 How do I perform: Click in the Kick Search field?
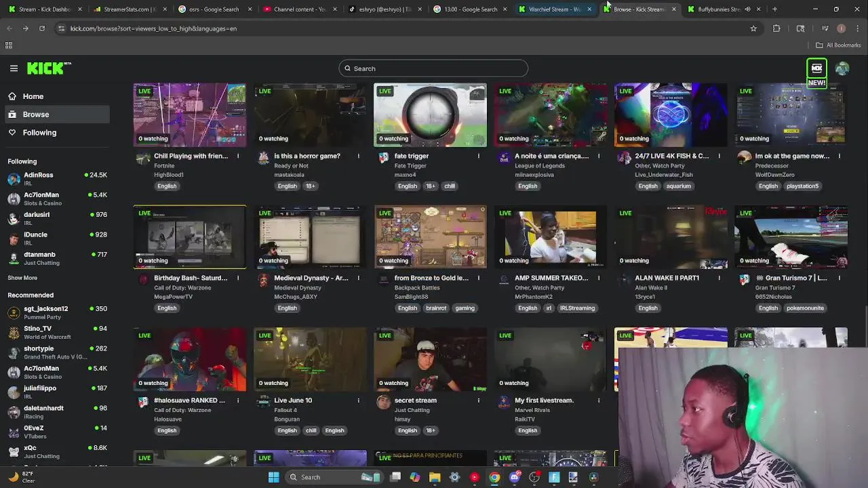point(433,68)
